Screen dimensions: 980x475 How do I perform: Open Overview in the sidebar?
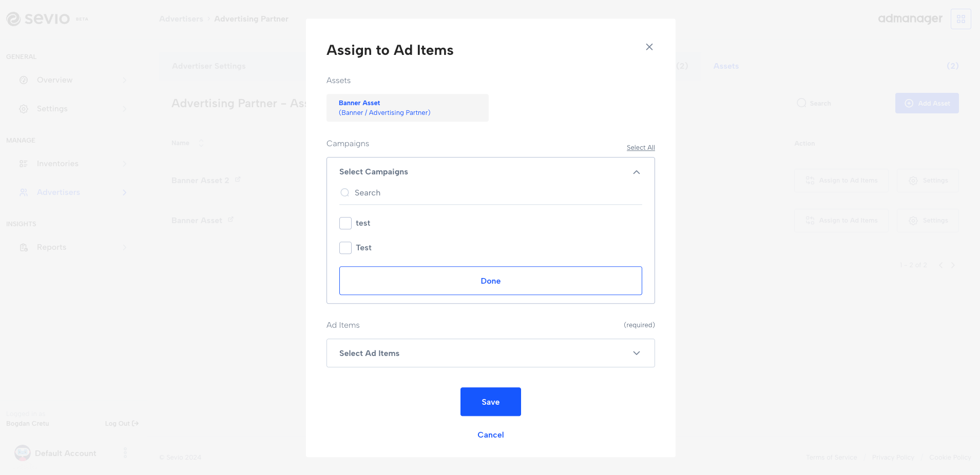(54, 80)
